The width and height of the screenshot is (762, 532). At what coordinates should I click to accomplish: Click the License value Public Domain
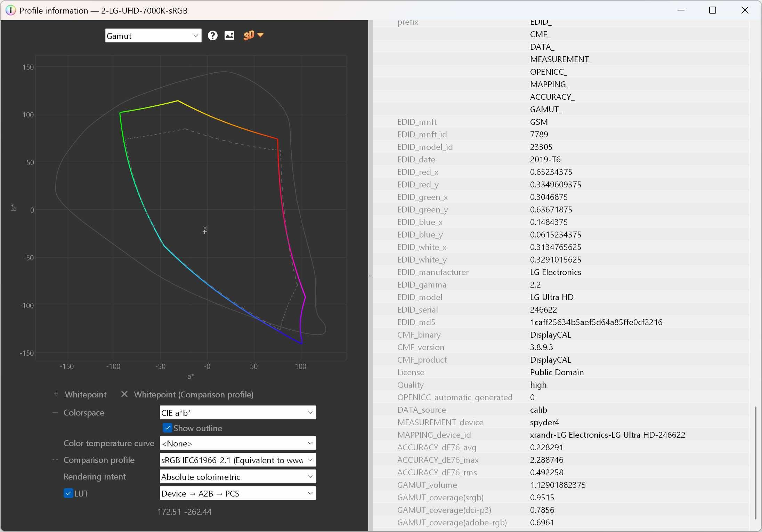tap(557, 372)
